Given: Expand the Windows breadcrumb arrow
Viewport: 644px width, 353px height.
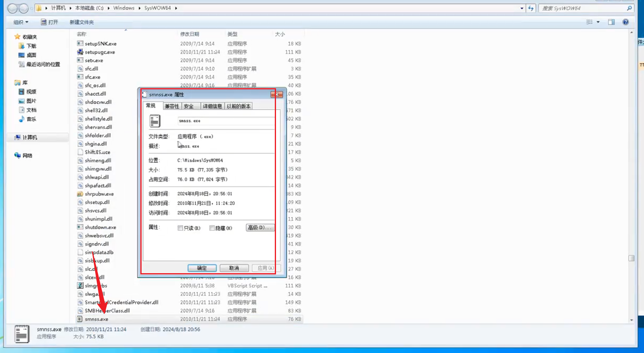Looking at the screenshot, I should (x=139, y=8).
